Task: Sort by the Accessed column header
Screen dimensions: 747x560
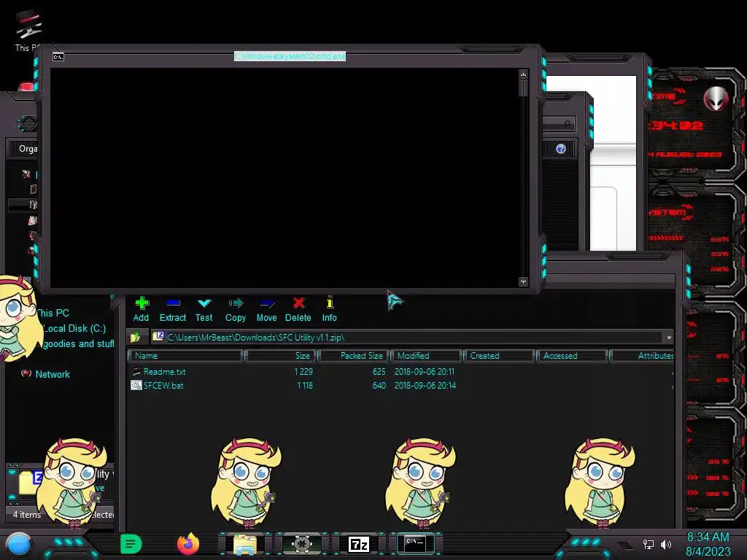Action: (572, 356)
